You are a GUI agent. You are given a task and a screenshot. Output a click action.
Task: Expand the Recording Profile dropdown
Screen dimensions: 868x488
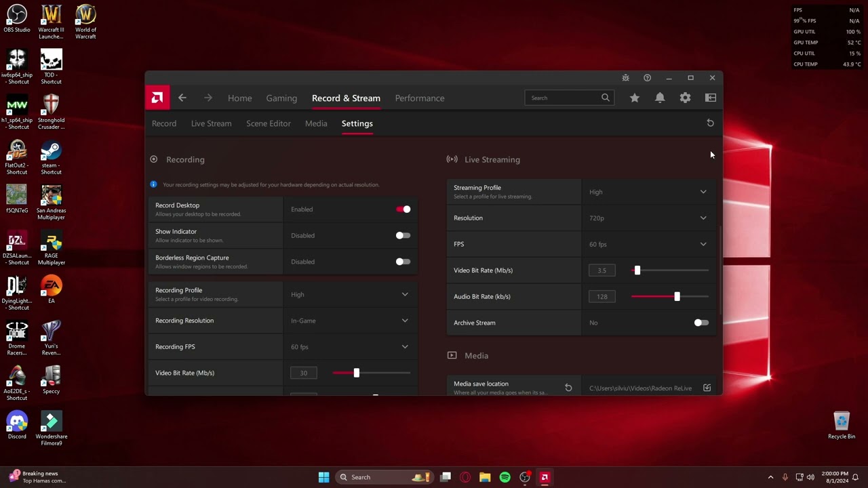pyautogui.click(x=350, y=294)
